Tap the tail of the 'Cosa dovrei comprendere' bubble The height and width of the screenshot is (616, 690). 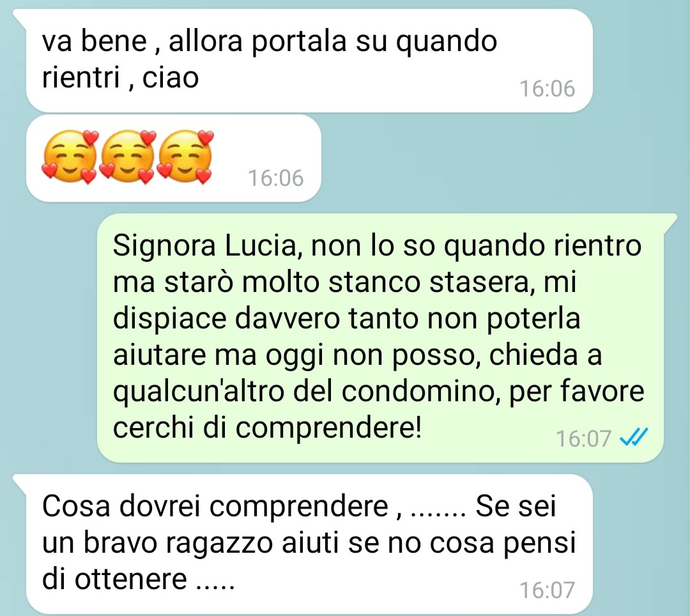tap(20, 482)
